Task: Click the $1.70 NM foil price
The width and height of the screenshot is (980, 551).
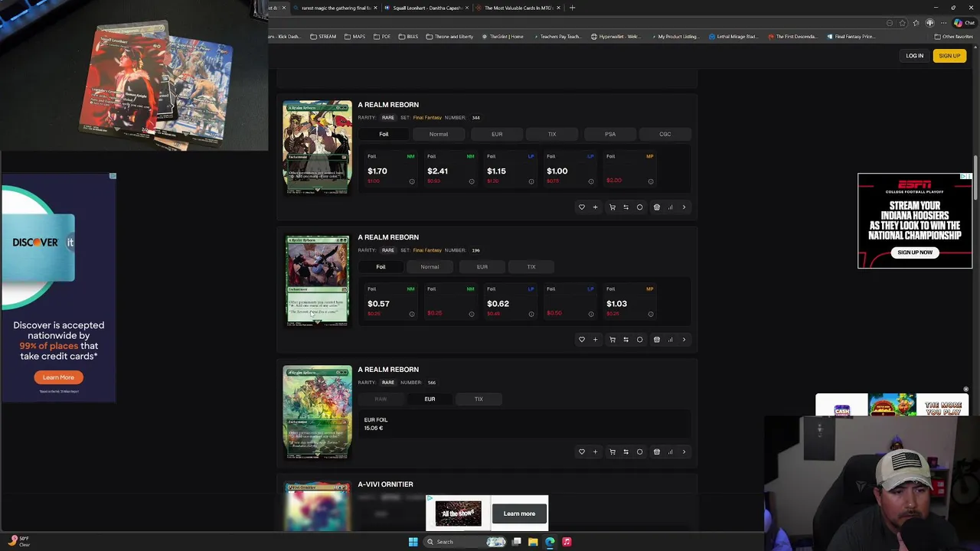Action: [377, 171]
